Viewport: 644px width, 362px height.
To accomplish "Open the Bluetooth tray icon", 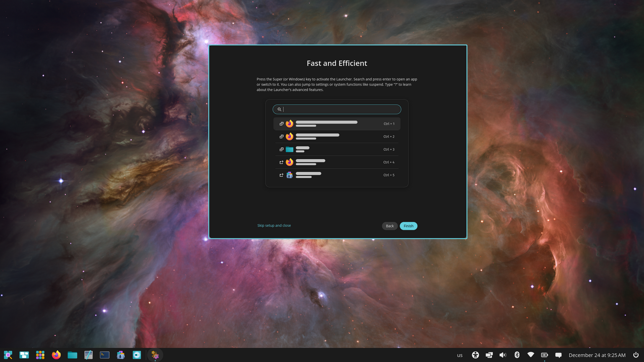I will click(517, 355).
